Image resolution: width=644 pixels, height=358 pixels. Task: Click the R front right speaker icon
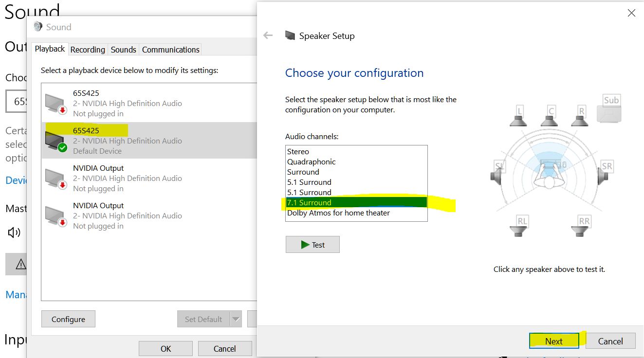[581, 117]
